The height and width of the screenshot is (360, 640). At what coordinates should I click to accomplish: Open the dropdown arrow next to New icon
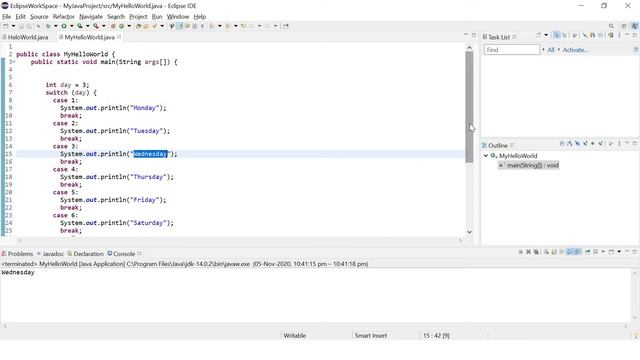click(x=13, y=26)
